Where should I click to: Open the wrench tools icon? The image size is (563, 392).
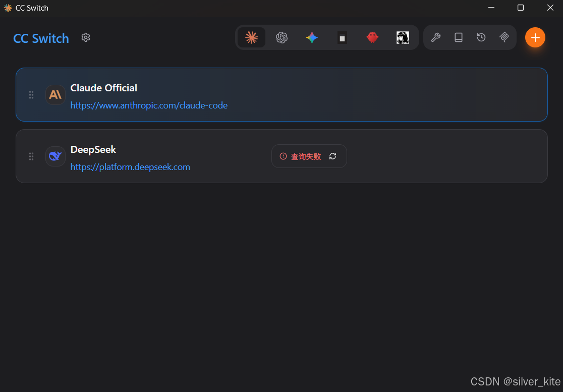pyautogui.click(x=435, y=37)
